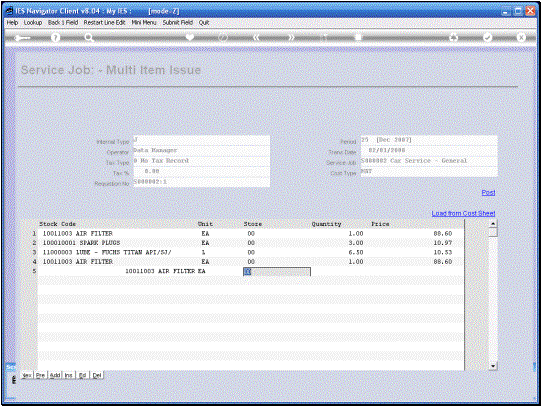Open the Lookup menu
The image size is (541, 406).
click(33, 22)
